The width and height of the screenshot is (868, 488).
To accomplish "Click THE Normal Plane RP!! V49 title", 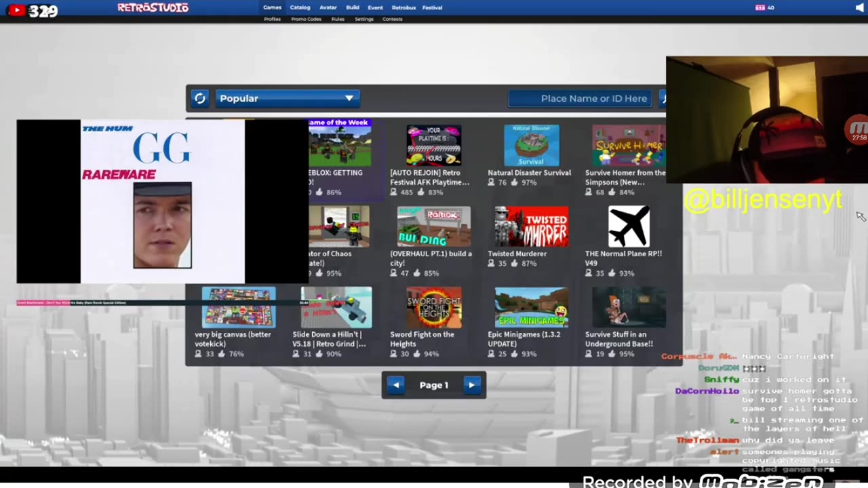I will [623, 258].
